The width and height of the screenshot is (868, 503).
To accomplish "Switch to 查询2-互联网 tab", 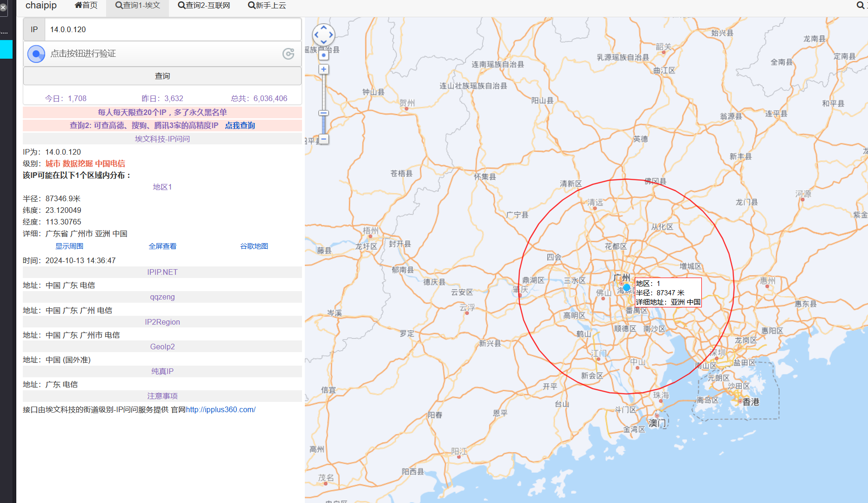I will (204, 5).
